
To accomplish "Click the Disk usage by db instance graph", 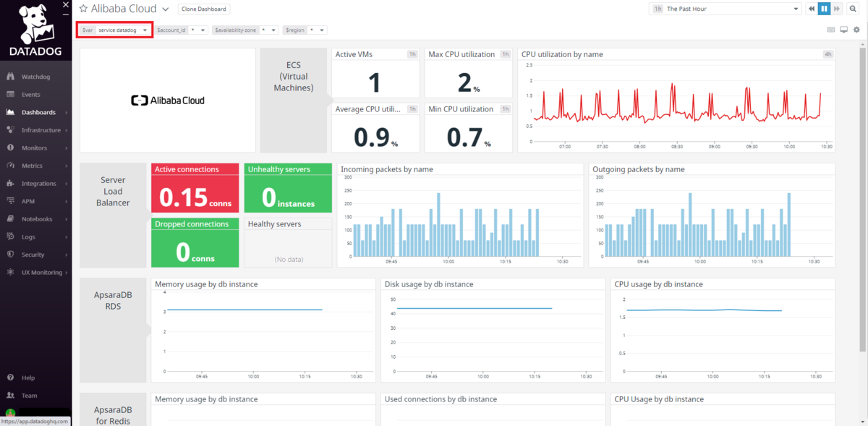I will click(493, 331).
